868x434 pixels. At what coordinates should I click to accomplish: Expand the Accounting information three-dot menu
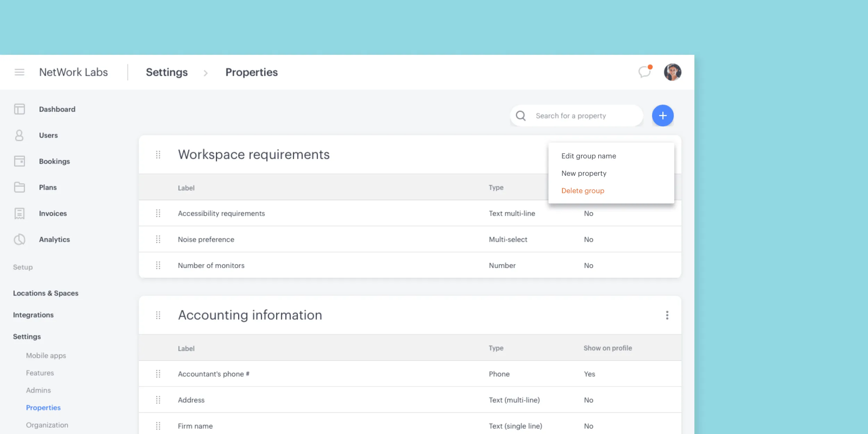point(667,315)
